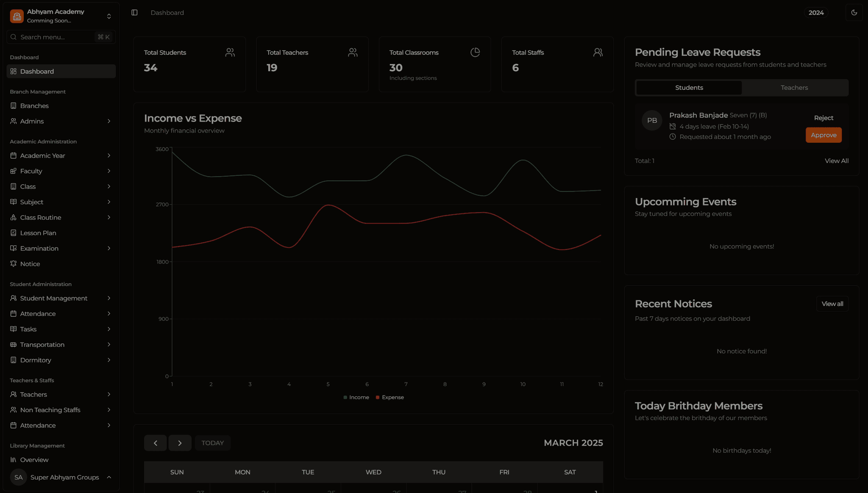Click the Notice bell icon in sidebar

pyautogui.click(x=14, y=264)
